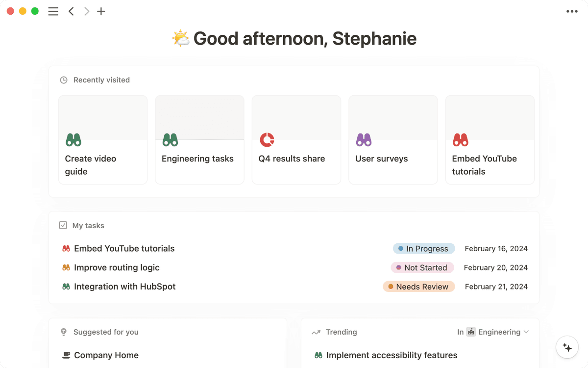Viewport: 588px width, 368px height.
Task: Open the Notion AI sparkle button
Action: tap(567, 347)
